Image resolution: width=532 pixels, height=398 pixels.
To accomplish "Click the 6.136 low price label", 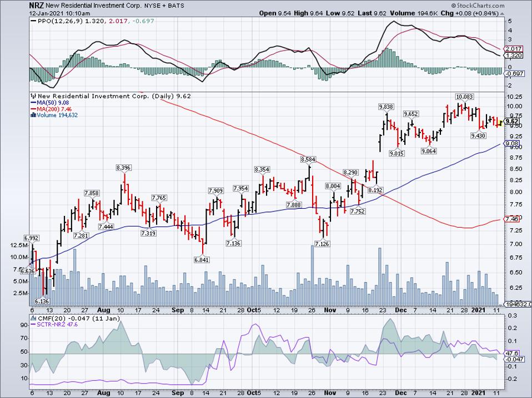I will (x=42, y=301).
